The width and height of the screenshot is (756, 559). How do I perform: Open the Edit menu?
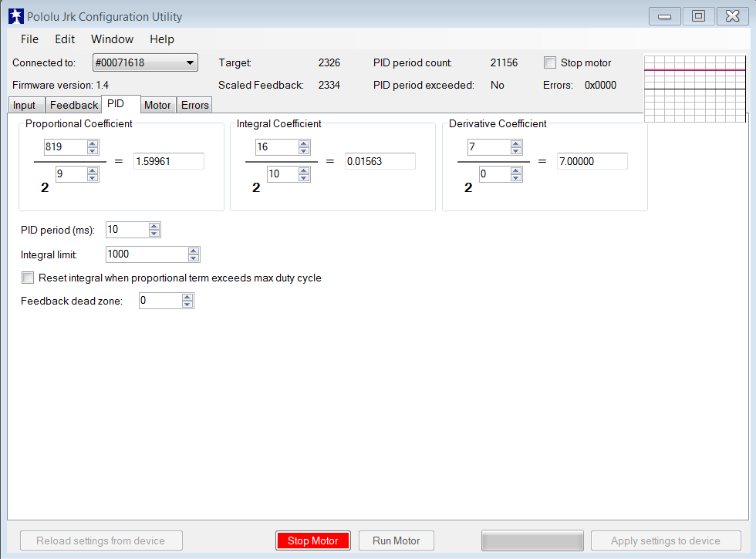pyautogui.click(x=65, y=39)
